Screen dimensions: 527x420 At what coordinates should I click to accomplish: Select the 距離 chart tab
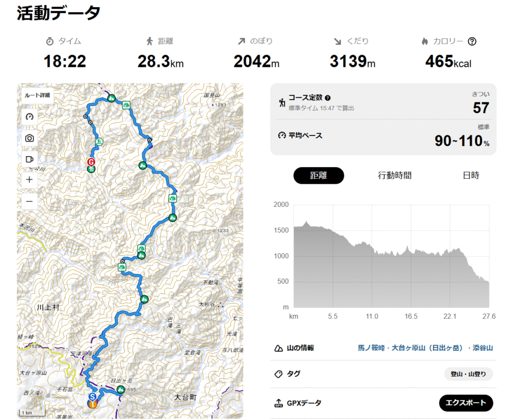click(319, 176)
